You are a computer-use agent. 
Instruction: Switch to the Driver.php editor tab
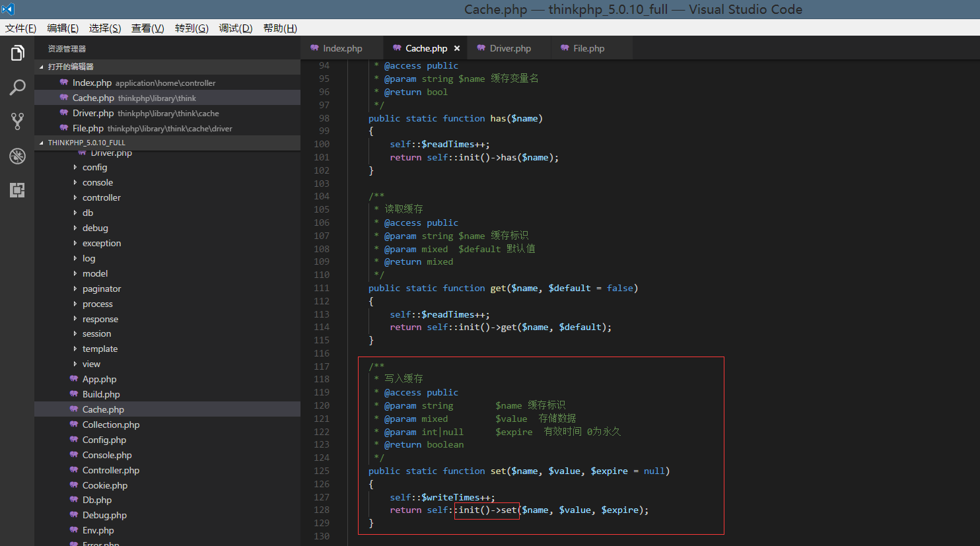[x=510, y=48]
